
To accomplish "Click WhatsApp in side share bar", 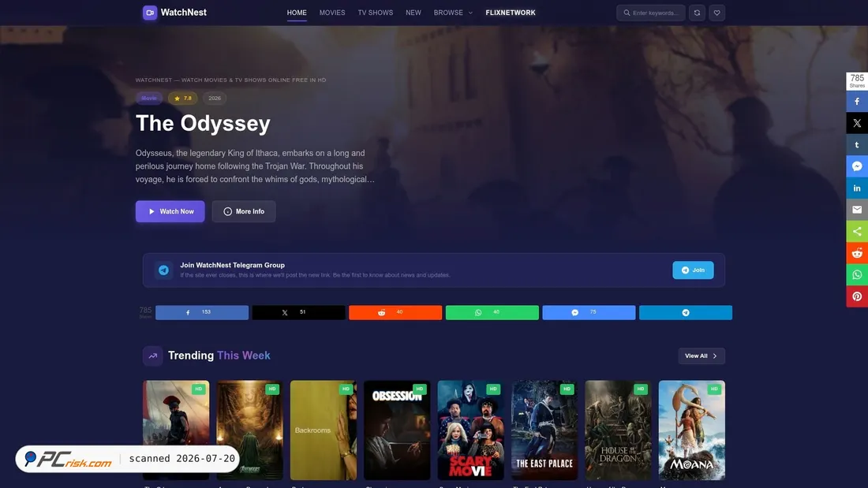I will [857, 274].
